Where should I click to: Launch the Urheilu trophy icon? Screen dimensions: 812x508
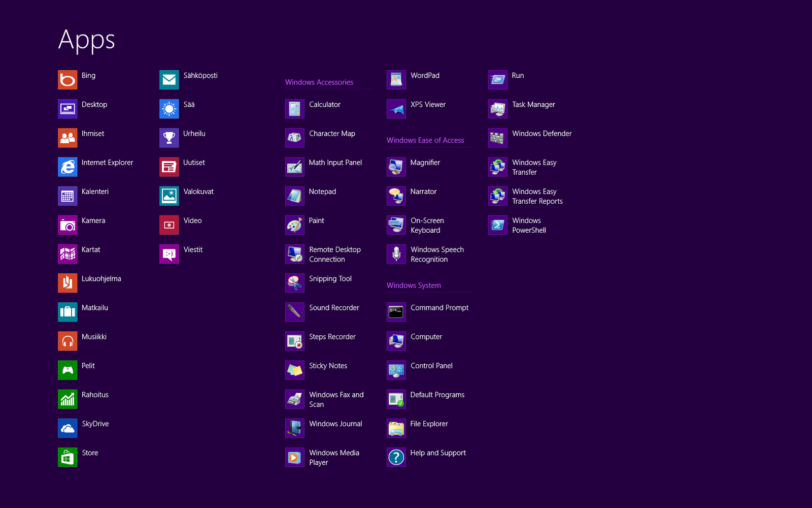pos(169,138)
